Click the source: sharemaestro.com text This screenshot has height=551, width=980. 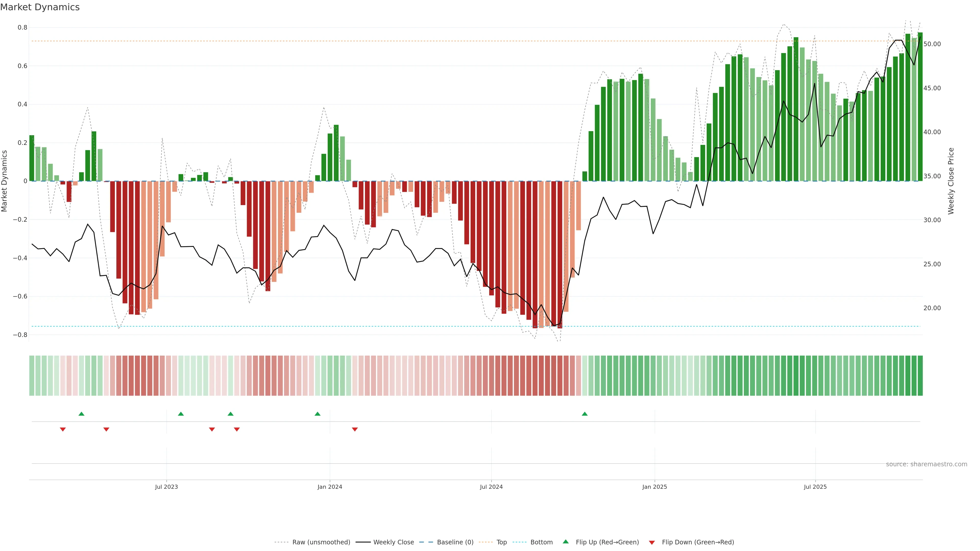click(x=926, y=464)
